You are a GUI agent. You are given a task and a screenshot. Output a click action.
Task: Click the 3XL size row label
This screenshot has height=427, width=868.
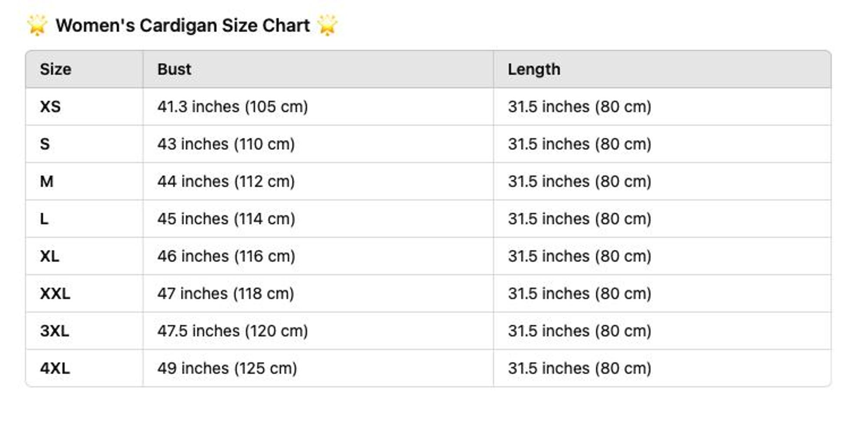click(x=55, y=331)
